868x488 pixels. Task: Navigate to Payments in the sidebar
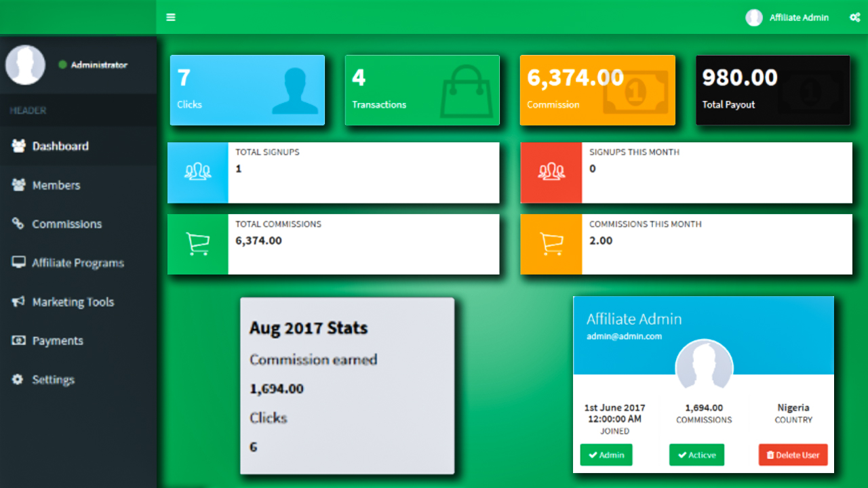pos(57,341)
